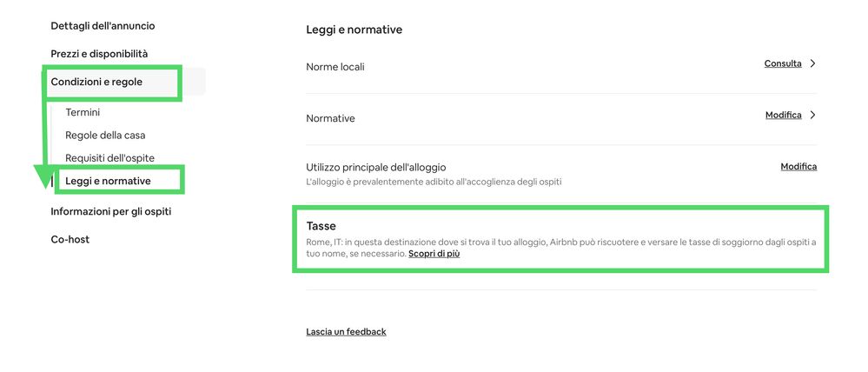
Task: Click the Utilizzo principale dell'alloggio title
Action: 375,167
